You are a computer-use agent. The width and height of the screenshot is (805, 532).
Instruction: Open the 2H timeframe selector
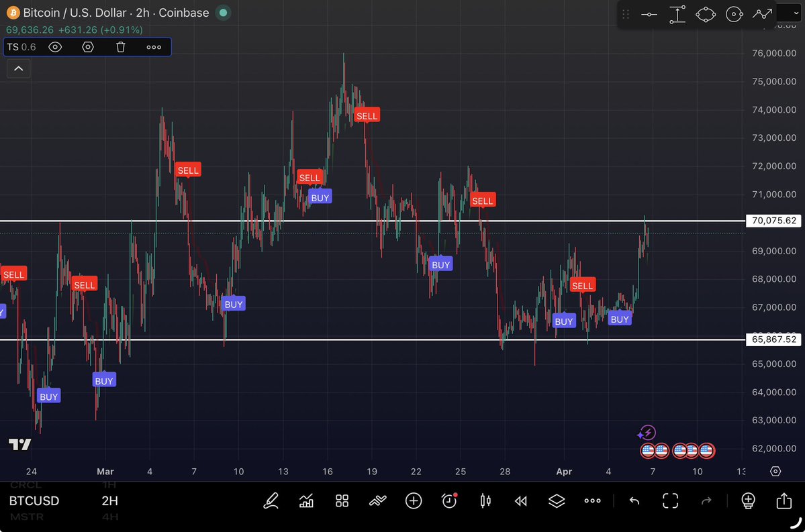pos(110,501)
